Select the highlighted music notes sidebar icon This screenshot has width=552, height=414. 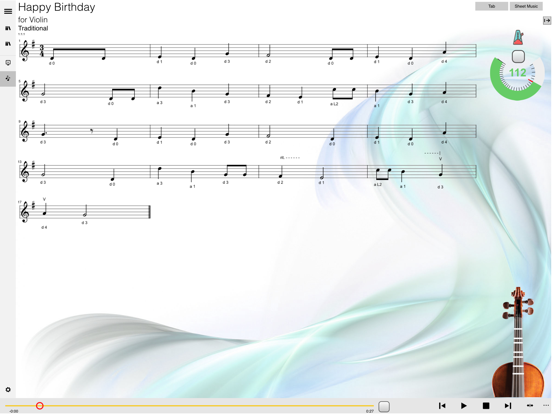8,79
